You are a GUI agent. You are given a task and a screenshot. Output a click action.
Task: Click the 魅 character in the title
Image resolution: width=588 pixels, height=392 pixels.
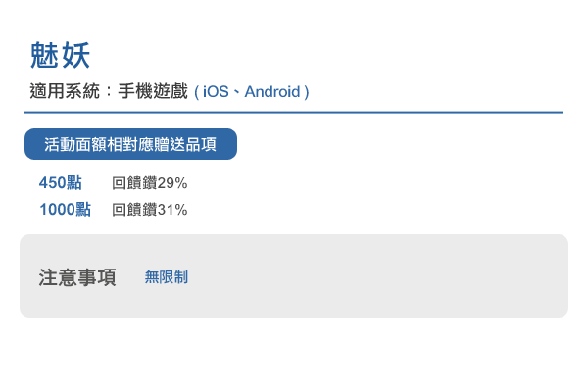[x=44, y=55]
